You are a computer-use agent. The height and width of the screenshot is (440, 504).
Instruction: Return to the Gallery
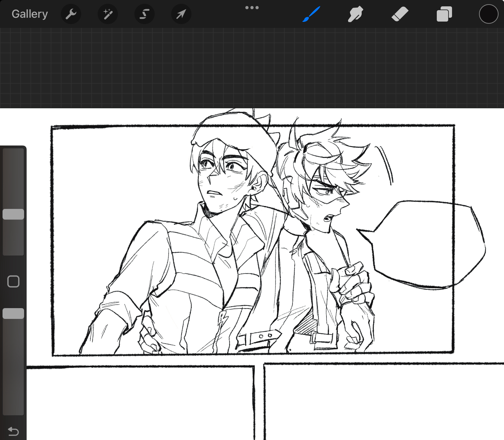click(30, 14)
